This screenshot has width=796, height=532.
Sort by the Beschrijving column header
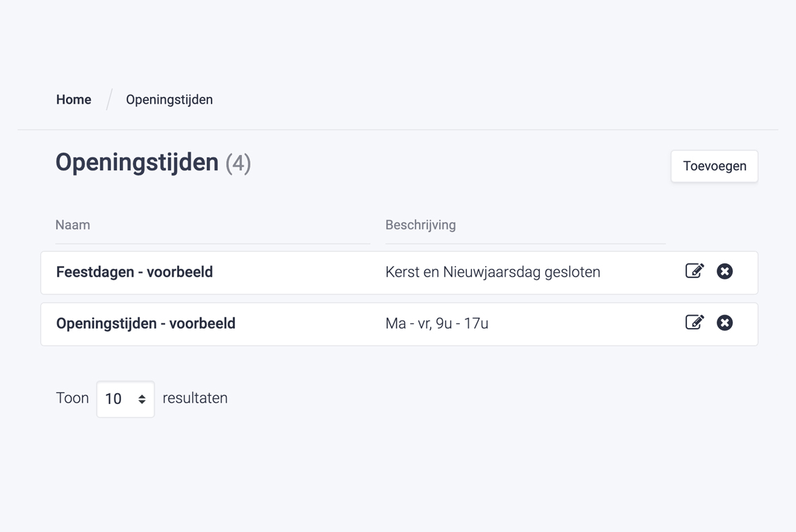tap(420, 225)
